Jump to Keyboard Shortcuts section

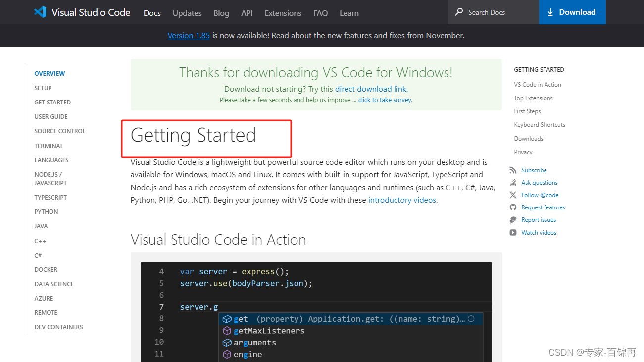pos(540,125)
